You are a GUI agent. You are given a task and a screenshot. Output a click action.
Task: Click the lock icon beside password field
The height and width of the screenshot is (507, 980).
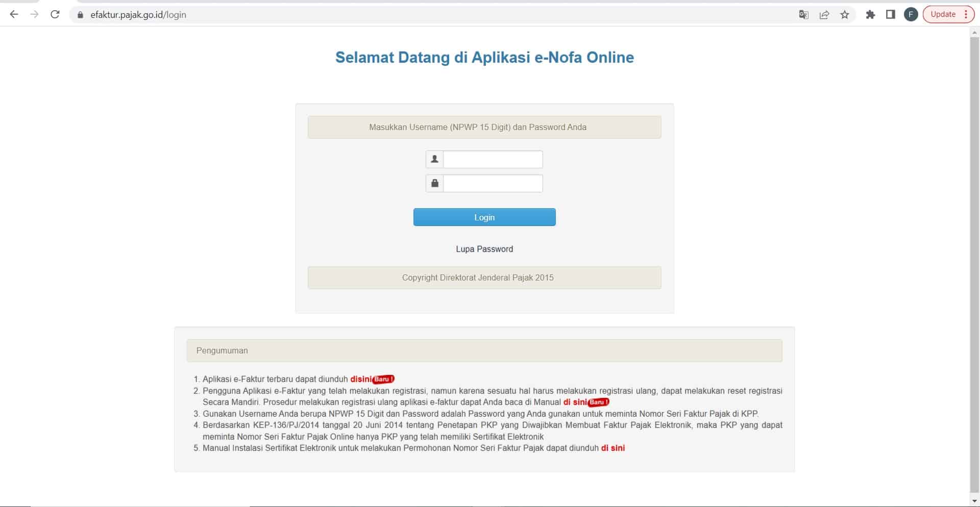435,183
